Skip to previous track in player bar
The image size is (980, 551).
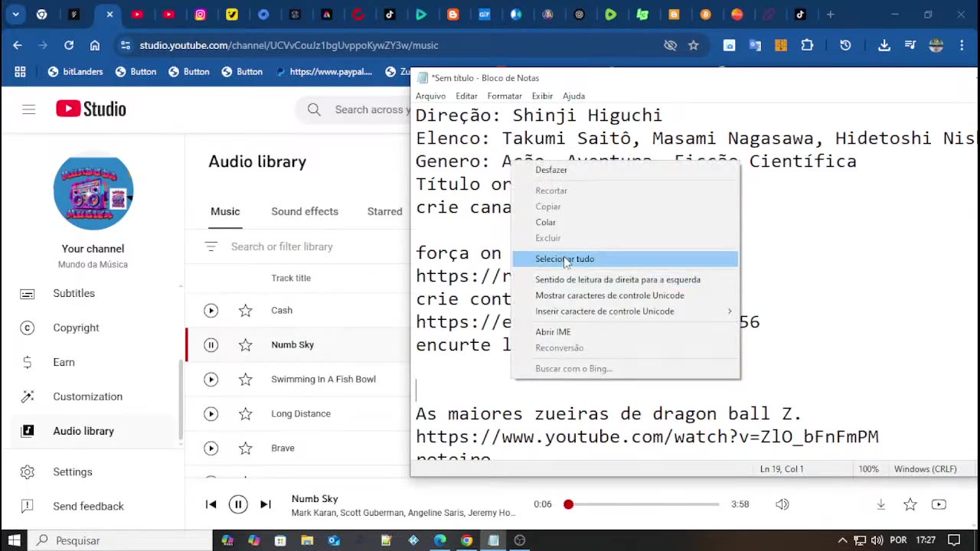211,504
